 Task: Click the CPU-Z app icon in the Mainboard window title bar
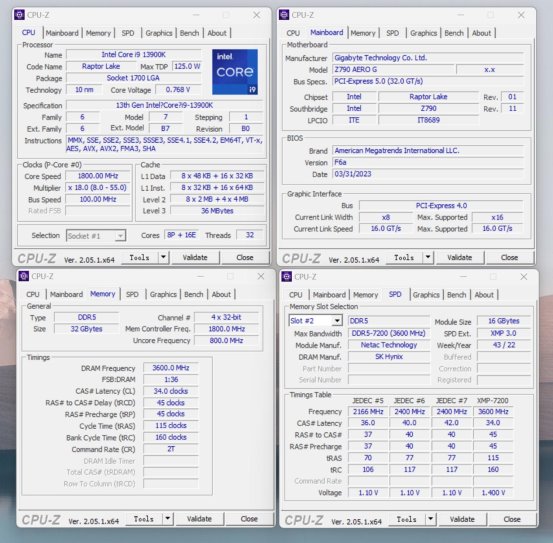284,15
